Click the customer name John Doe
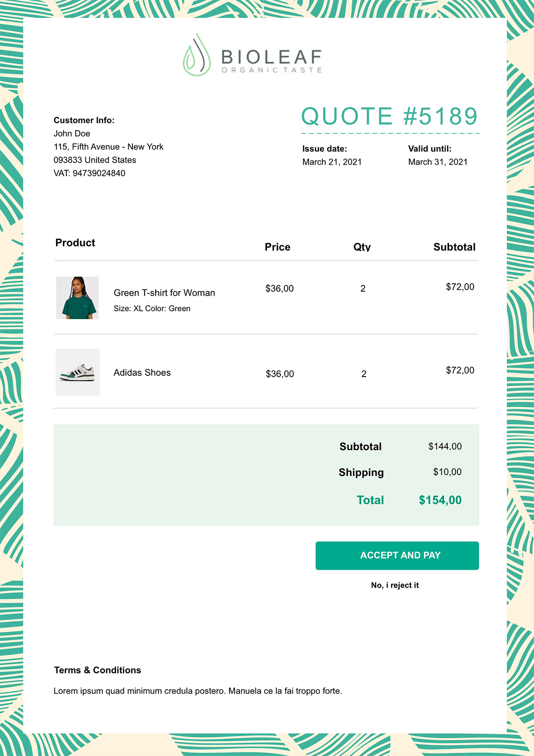This screenshot has height=756, width=534. [72, 134]
